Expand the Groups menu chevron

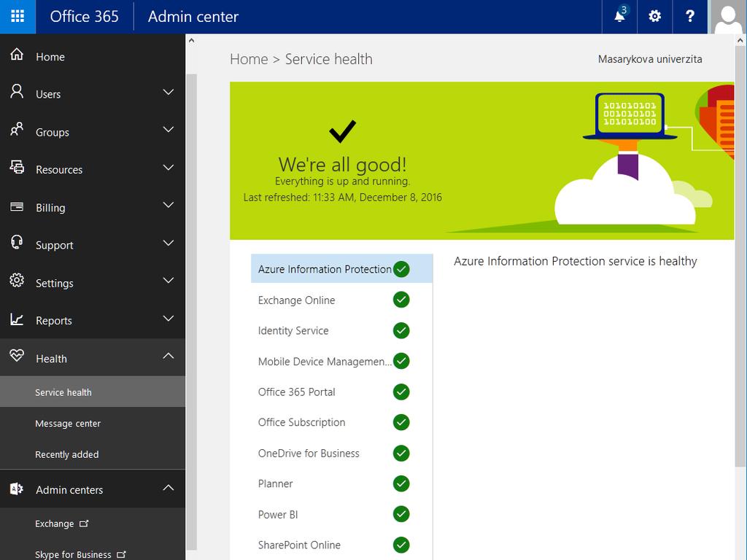point(169,130)
